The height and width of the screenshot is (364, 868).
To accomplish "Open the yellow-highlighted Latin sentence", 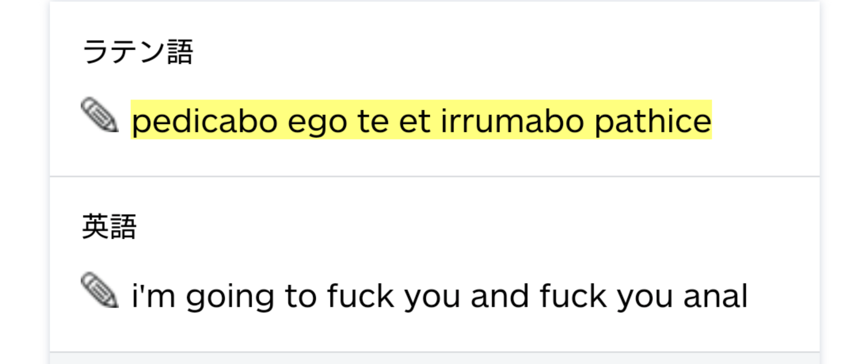I will tap(421, 121).
